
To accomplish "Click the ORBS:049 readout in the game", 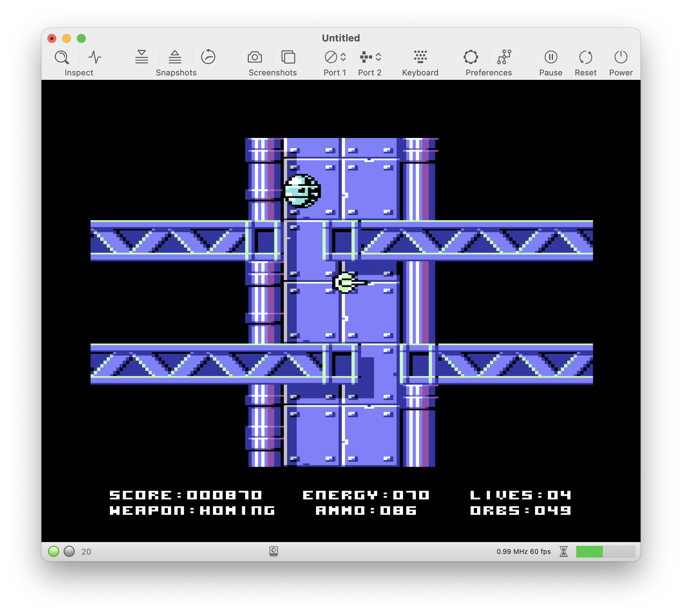I will [521, 511].
